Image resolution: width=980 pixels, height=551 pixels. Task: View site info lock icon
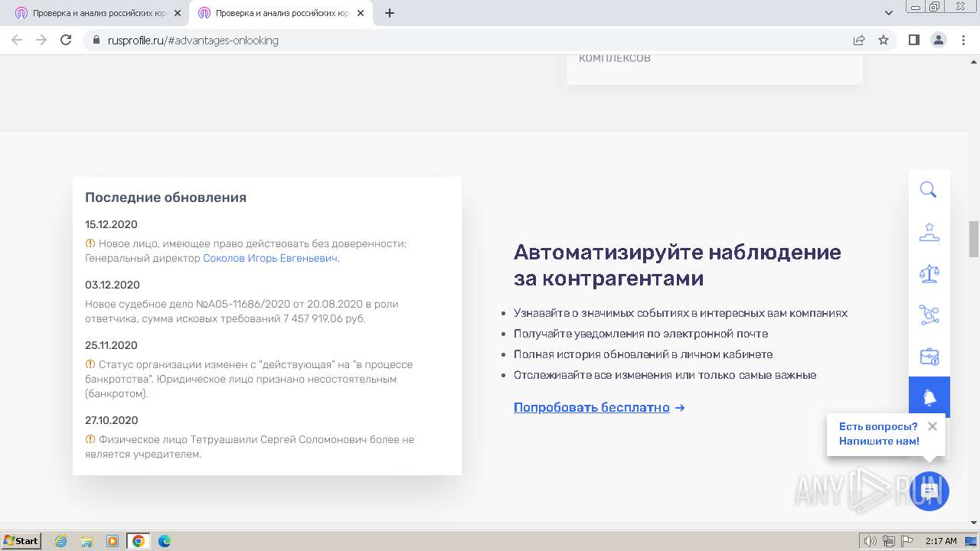96,40
